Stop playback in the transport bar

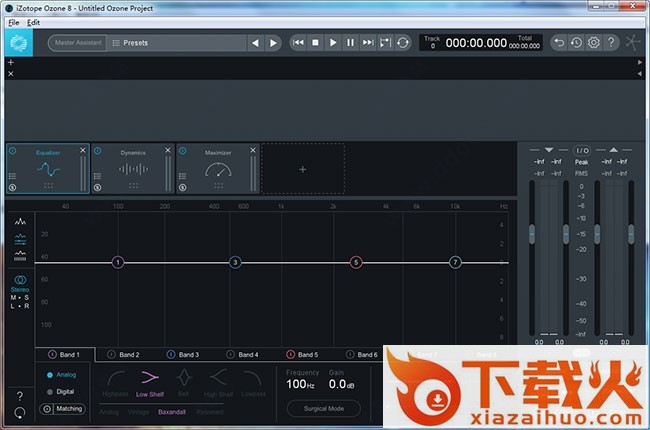[x=315, y=43]
